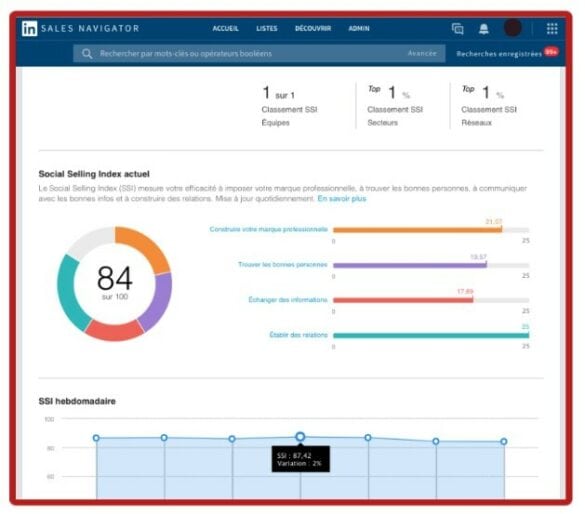
Task: Select the sixth weekly SSI data point
Action: tap(436, 441)
